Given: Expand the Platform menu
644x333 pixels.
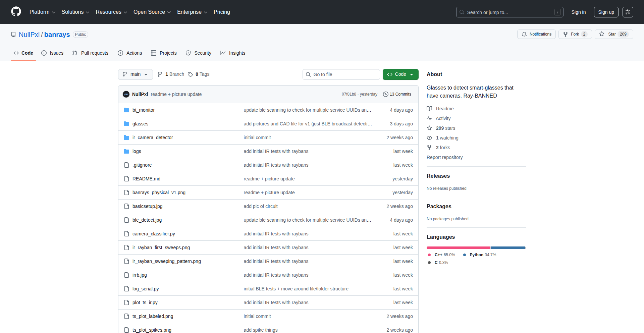Looking at the screenshot, I should (42, 12).
